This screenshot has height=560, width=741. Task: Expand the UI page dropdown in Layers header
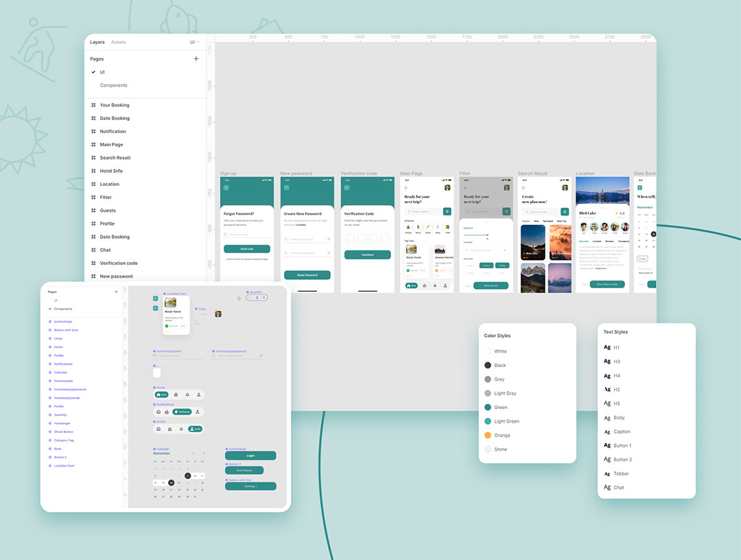pos(194,43)
